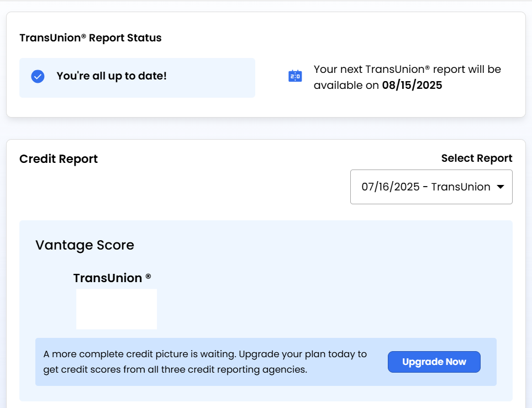Open the Select Report dropdown showing 07/16/2025 - TransUnion

pyautogui.click(x=431, y=187)
